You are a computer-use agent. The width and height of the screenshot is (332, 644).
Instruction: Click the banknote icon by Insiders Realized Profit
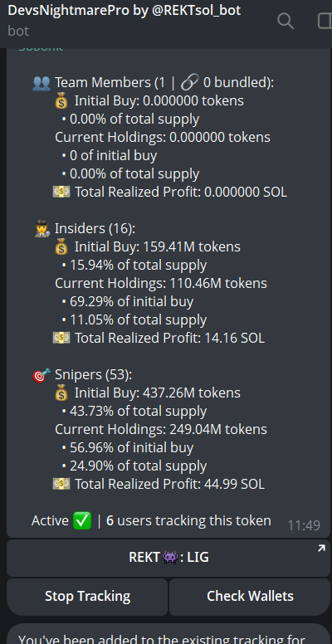pos(61,338)
